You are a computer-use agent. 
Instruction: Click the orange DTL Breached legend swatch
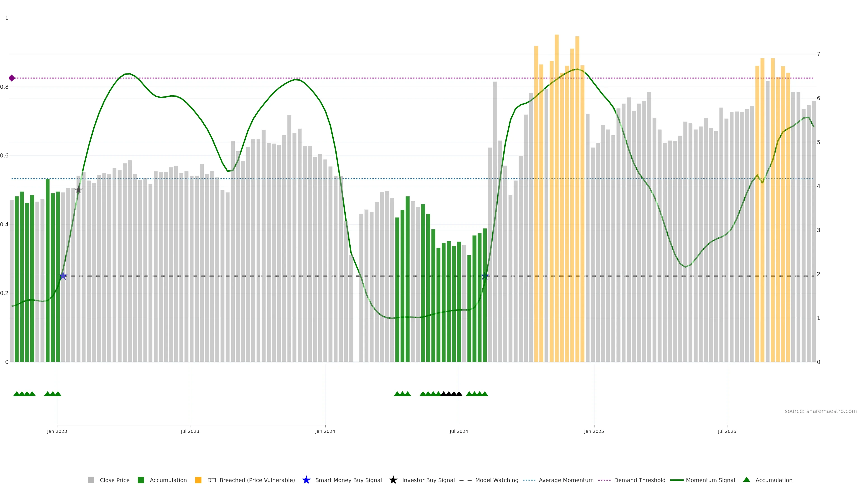coord(198,480)
